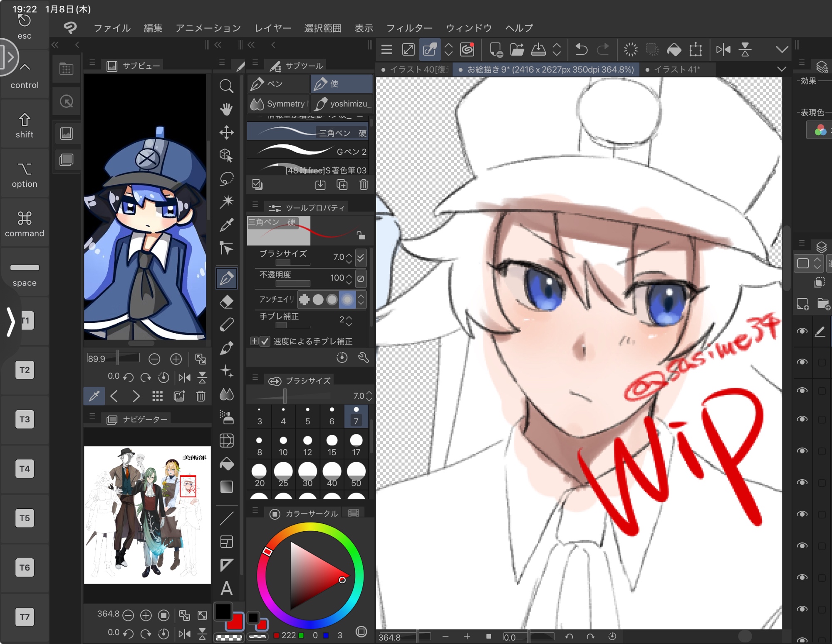Image resolution: width=832 pixels, height=644 pixels.
Task: Click the black main color swatch
Action: tap(223, 611)
